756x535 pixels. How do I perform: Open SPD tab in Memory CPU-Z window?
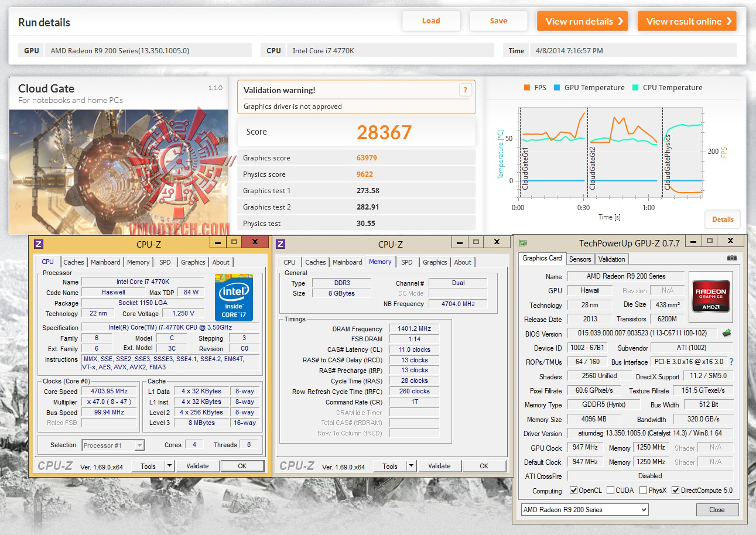tap(407, 262)
